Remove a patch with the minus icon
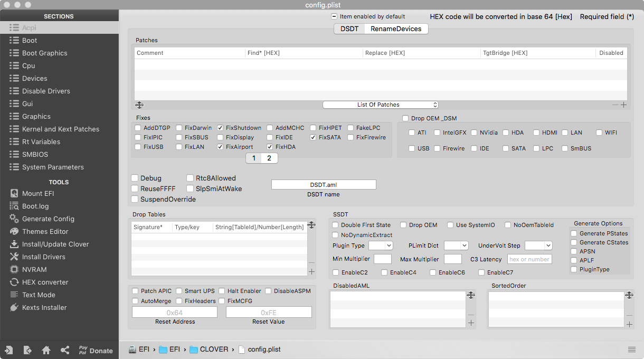The width and height of the screenshot is (644, 359). coord(615,105)
